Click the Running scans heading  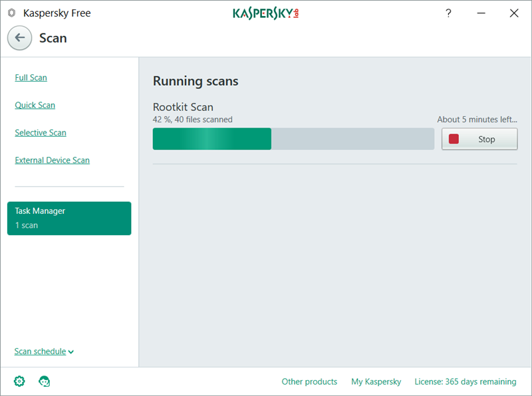coord(196,81)
